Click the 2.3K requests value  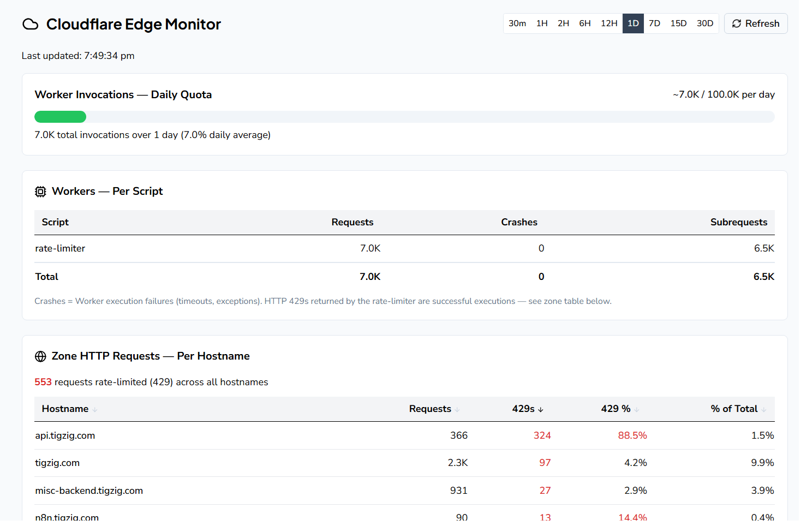[x=458, y=463]
